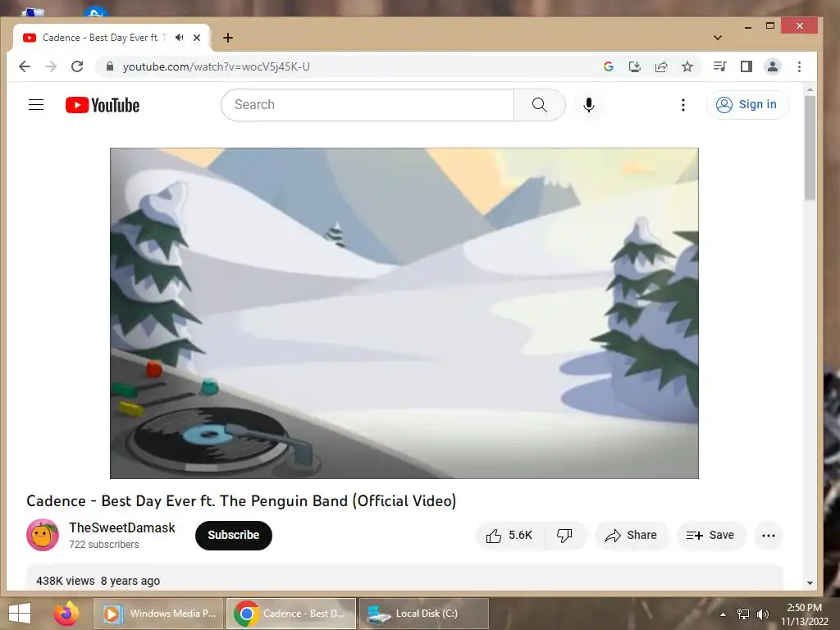This screenshot has width=840, height=630.
Task: Click the search magnifier button
Action: pyautogui.click(x=540, y=104)
